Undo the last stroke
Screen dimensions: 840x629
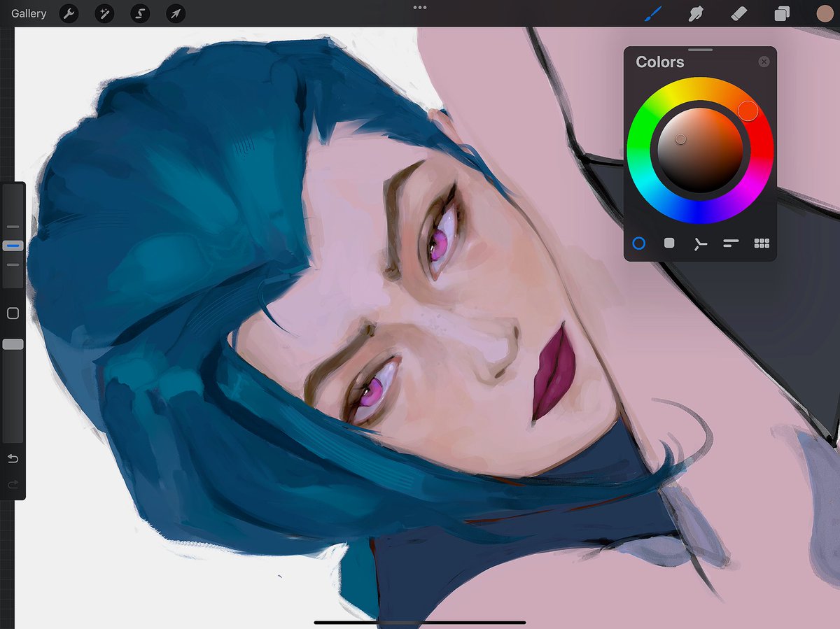pyautogui.click(x=13, y=459)
